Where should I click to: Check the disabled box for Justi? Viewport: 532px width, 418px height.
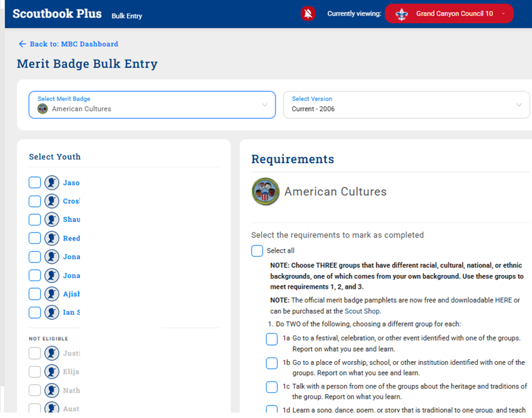point(34,353)
